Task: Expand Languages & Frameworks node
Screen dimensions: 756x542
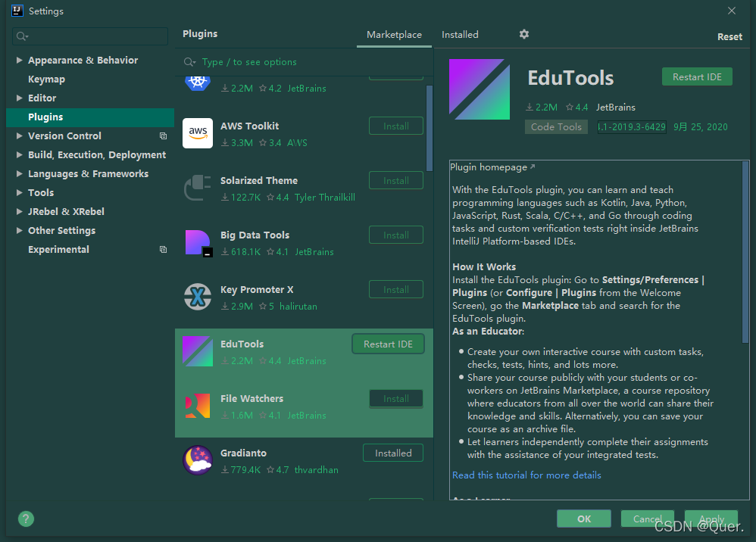Action: pos(19,173)
